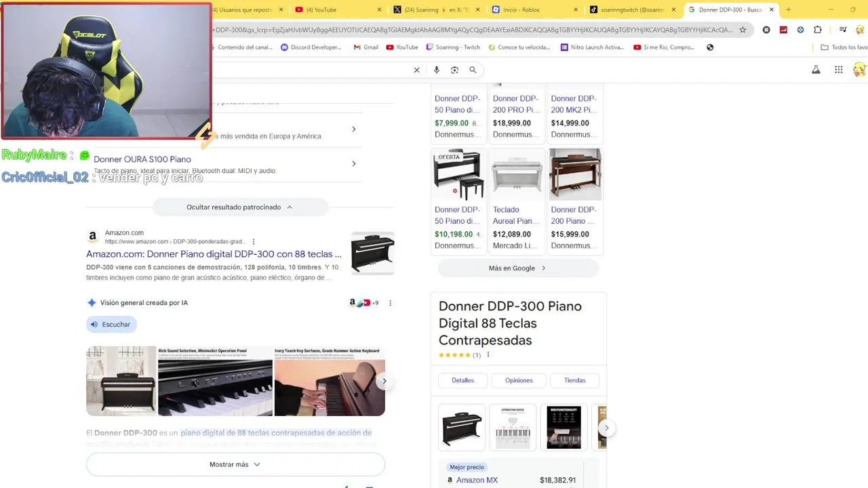Image resolution: width=868 pixels, height=488 pixels.
Task: Open Amazon result three-dot menu
Action: [x=254, y=241]
